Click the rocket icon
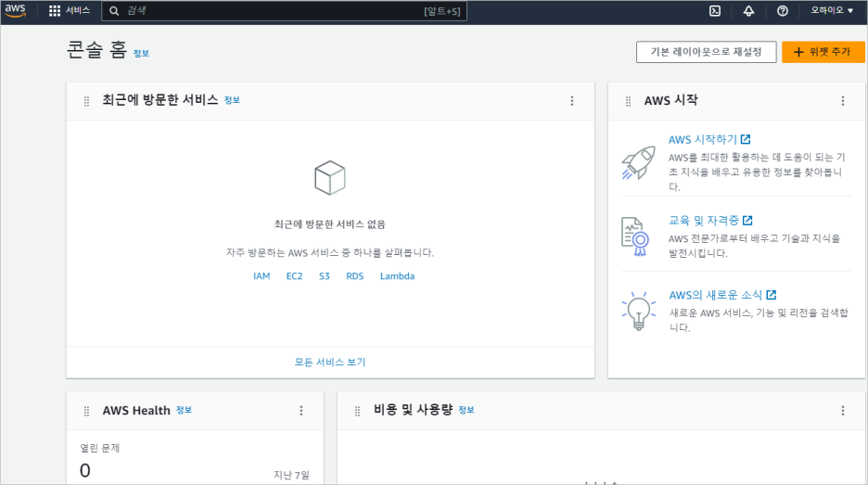 point(638,162)
